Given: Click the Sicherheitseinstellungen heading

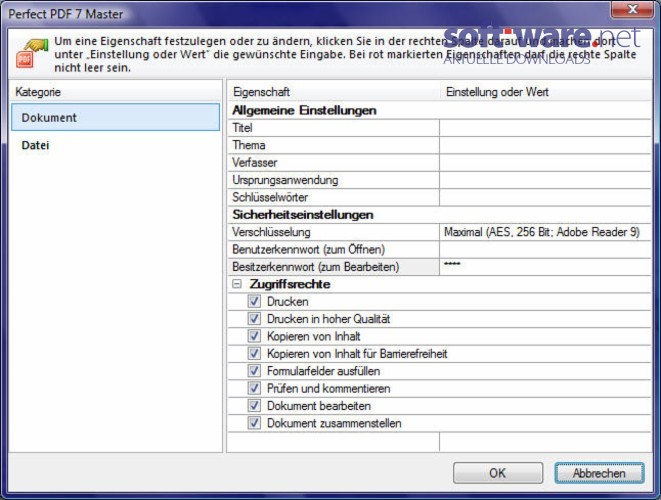Looking at the screenshot, I should [x=303, y=215].
